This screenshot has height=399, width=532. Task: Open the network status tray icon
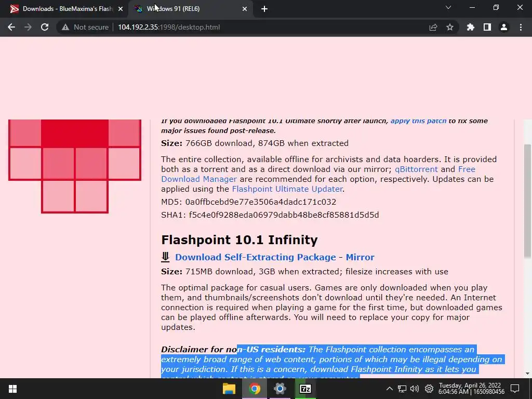[402, 389]
